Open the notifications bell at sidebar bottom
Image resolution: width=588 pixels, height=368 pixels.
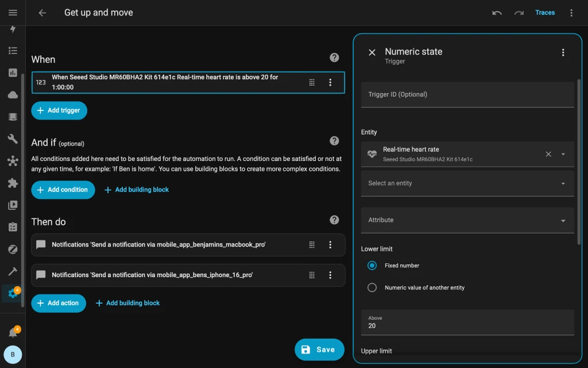coord(13,331)
